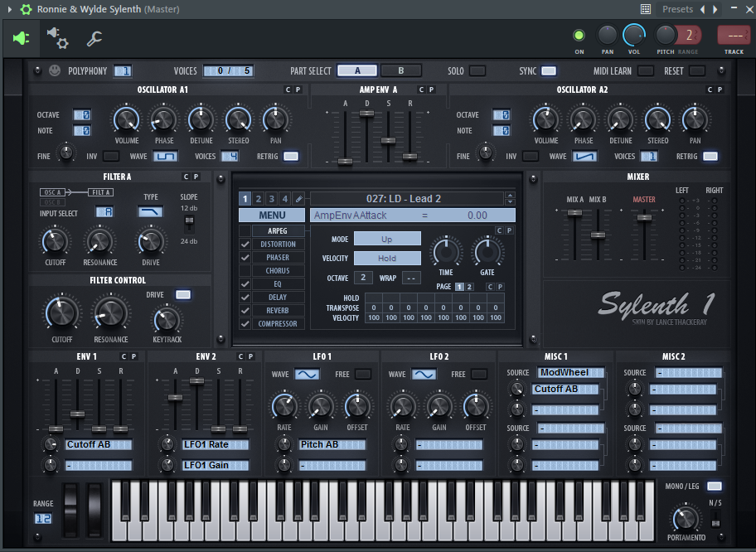
Task: Uncheck the REVERB effect checkbox
Action: 245,311
